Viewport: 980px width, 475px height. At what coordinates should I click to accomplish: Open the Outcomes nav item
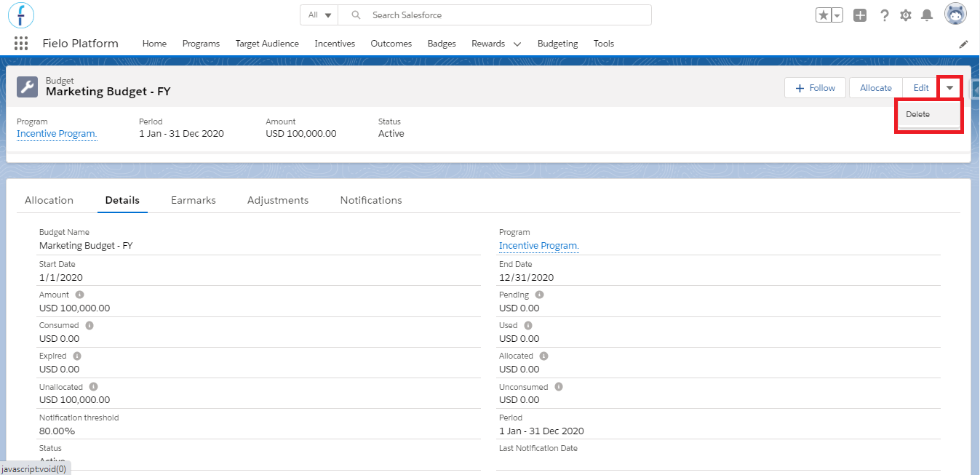pyautogui.click(x=391, y=44)
